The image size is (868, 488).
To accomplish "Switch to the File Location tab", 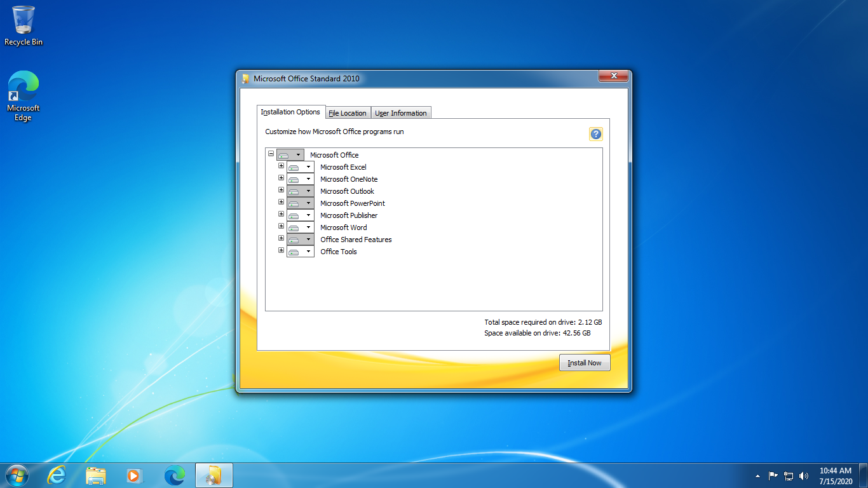I will [x=348, y=113].
